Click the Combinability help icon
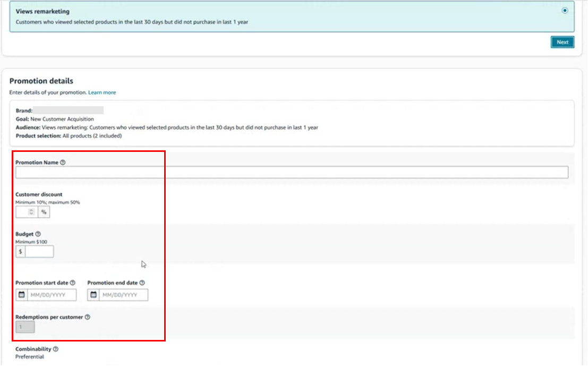The width and height of the screenshot is (588, 367). 55,349
